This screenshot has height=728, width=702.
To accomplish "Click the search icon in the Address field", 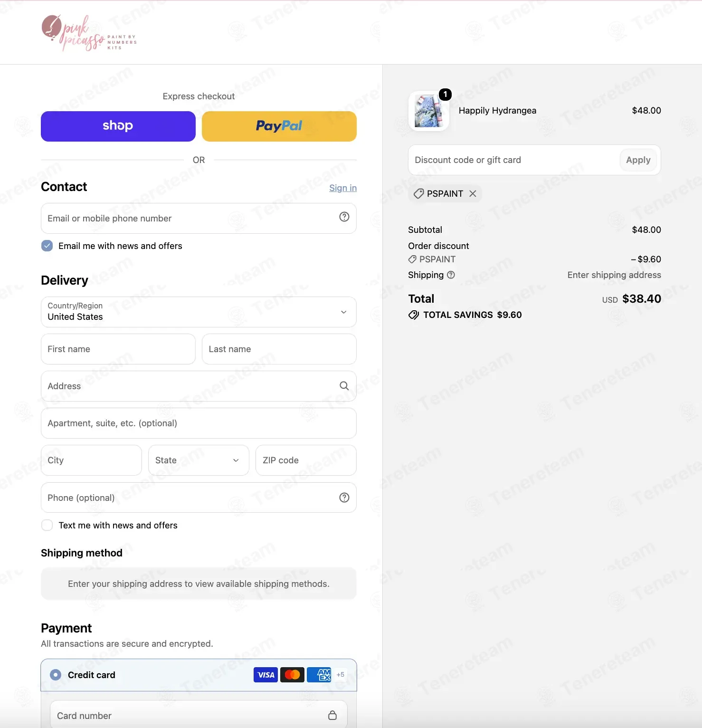I will [344, 386].
